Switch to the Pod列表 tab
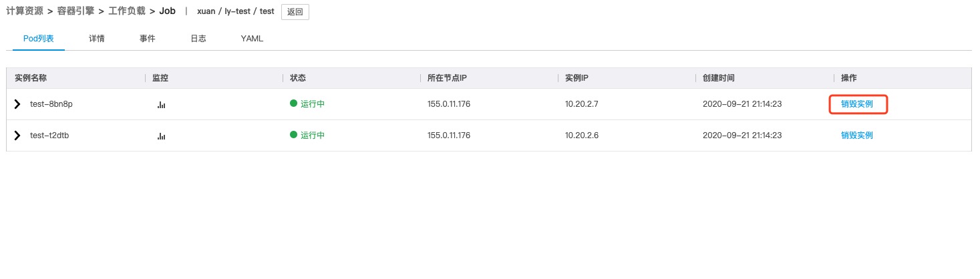 click(x=38, y=39)
